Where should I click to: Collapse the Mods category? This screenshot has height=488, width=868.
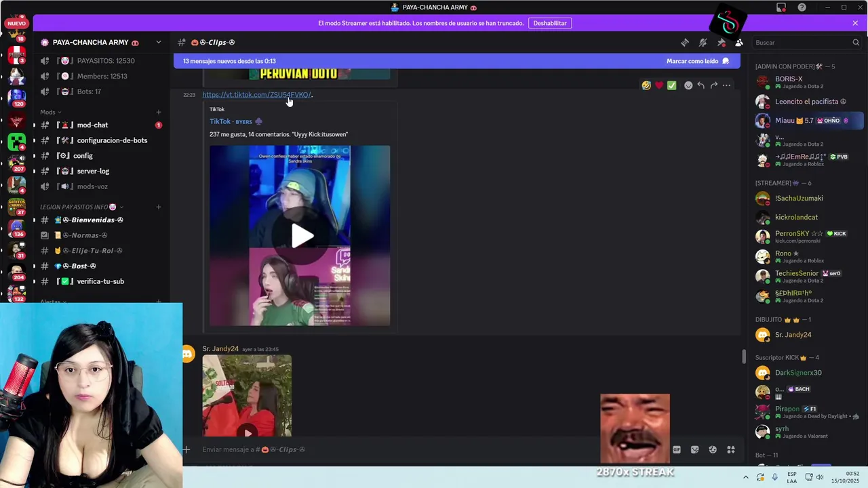(51, 112)
